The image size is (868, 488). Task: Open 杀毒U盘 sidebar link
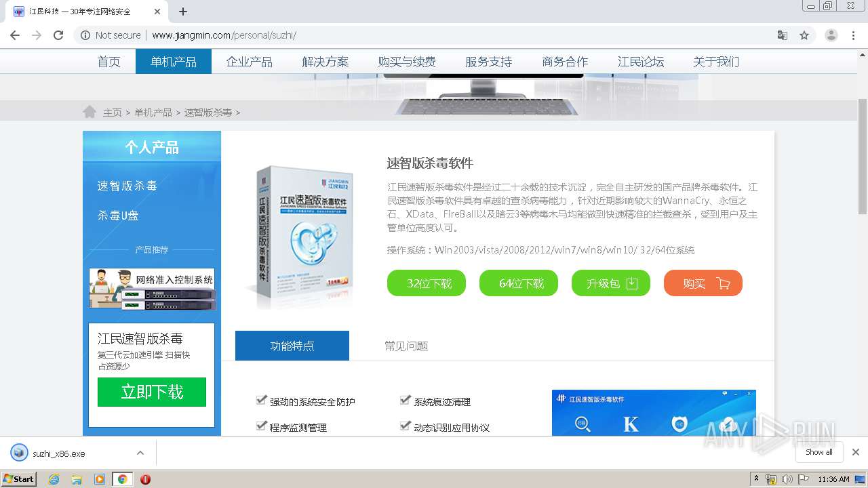pyautogui.click(x=118, y=216)
